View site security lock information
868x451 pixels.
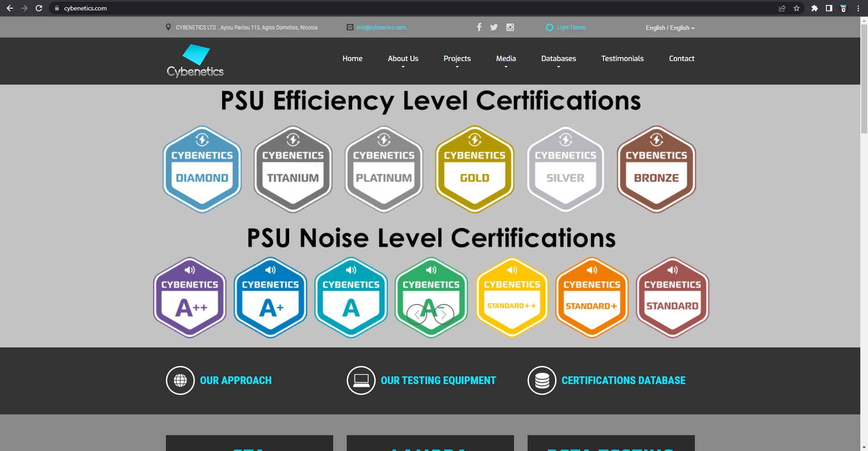[x=57, y=8]
